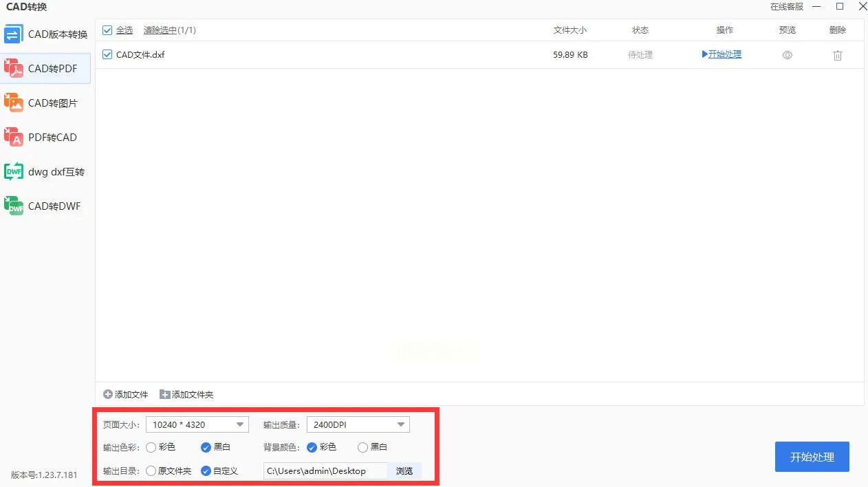This screenshot has width=868, height=487.
Task: Click the file name CAD文件.dxf
Action: tap(140, 55)
